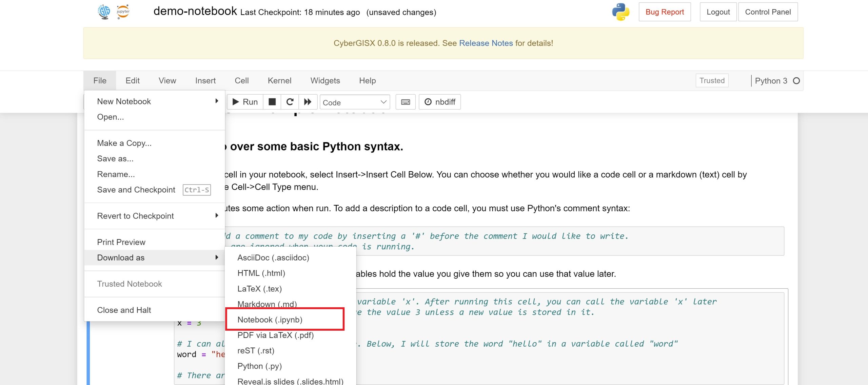Click the demo-notebook title to rename
Screen dimensions: 868x385
pyautogui.click(x=195, y=11)
